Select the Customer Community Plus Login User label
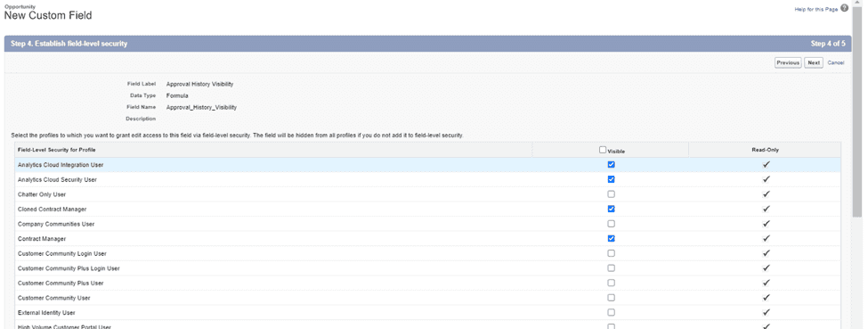Image resolution: width=868 pixels, height=329 pixels. click(x=69, y=268)
